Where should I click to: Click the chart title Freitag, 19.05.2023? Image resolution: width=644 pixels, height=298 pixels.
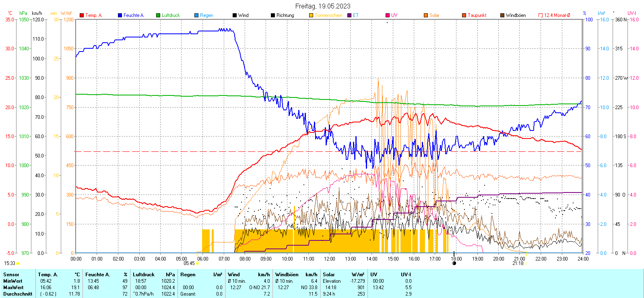323,6
